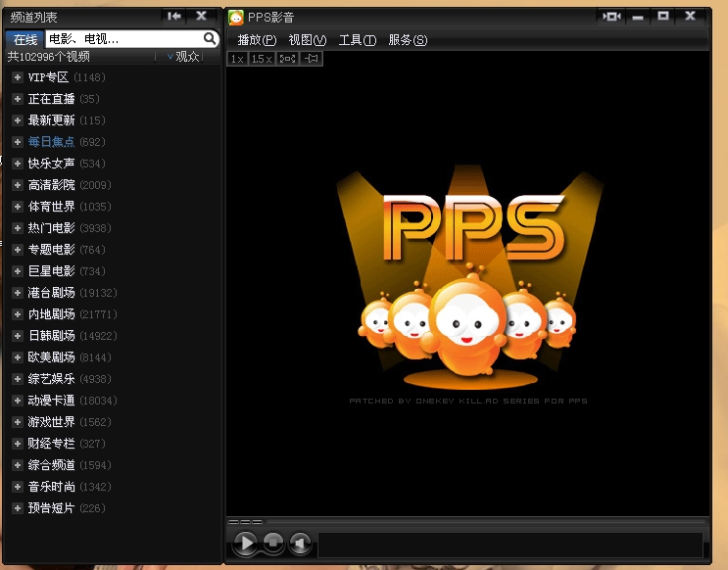
Task: Open the 播放(P) menu
Action: [x=257, y=40]
